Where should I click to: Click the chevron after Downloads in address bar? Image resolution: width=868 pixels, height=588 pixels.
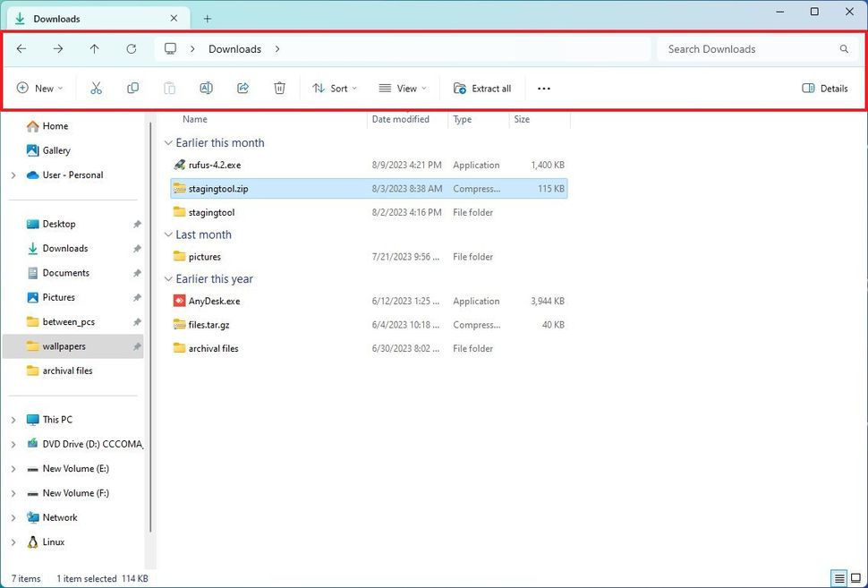pos(277,48)
